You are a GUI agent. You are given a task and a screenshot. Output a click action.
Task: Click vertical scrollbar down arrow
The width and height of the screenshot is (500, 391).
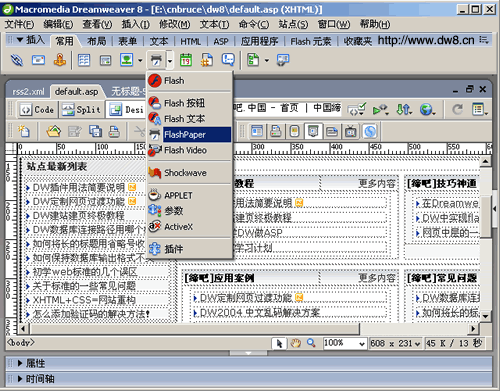pos(485,316)
